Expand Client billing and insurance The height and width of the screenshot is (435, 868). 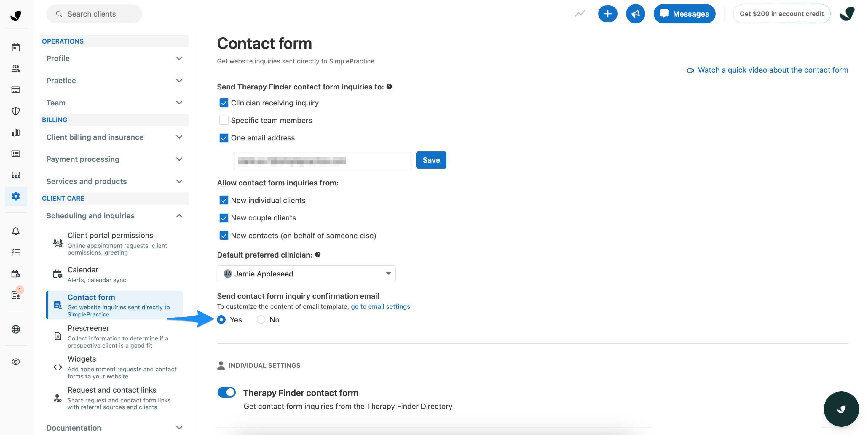click(114, 137)
